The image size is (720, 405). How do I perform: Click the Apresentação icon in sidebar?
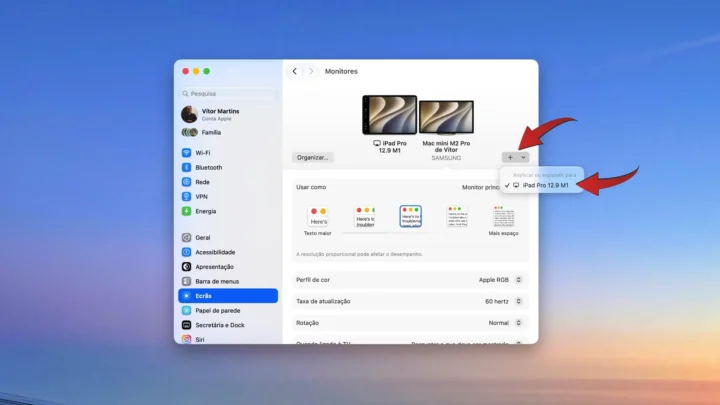[186, 267]
